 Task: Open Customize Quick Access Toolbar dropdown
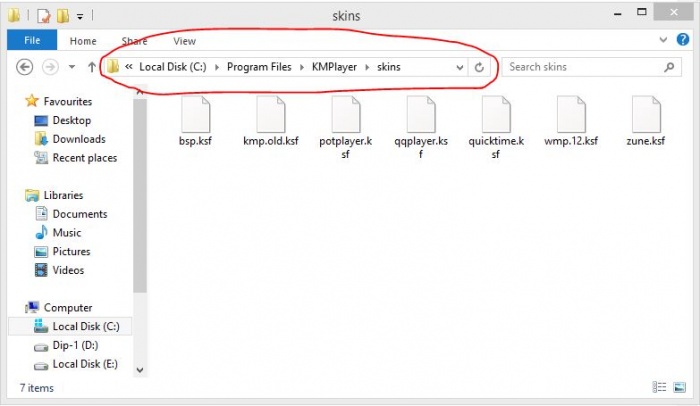(x=80, y=17)
